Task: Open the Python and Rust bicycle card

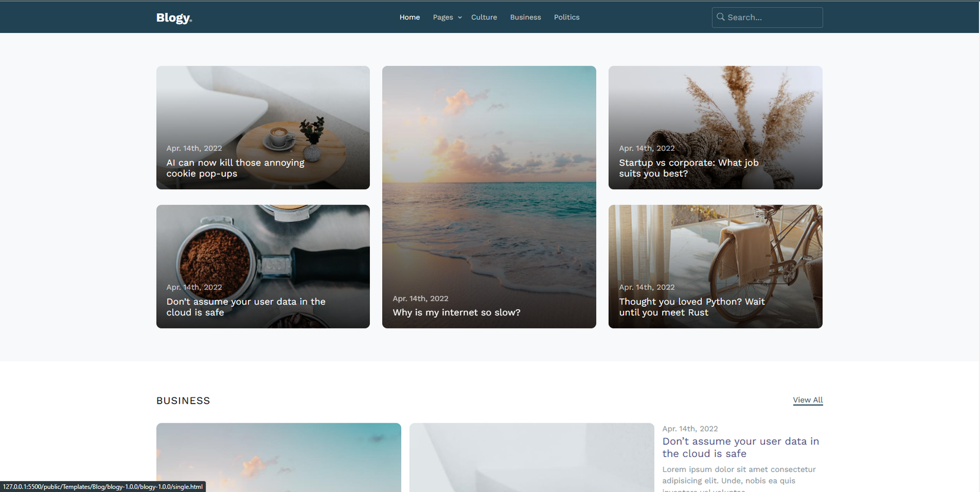Action: point(715,251)
